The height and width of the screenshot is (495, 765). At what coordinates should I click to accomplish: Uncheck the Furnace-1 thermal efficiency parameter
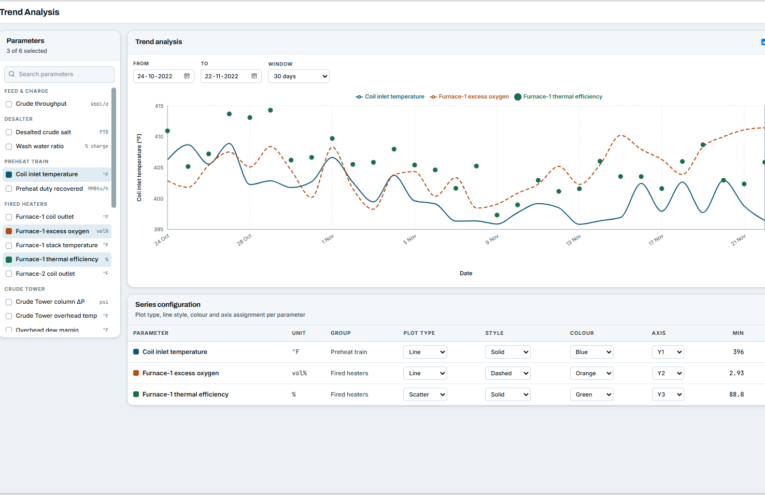tap(9, 259)
